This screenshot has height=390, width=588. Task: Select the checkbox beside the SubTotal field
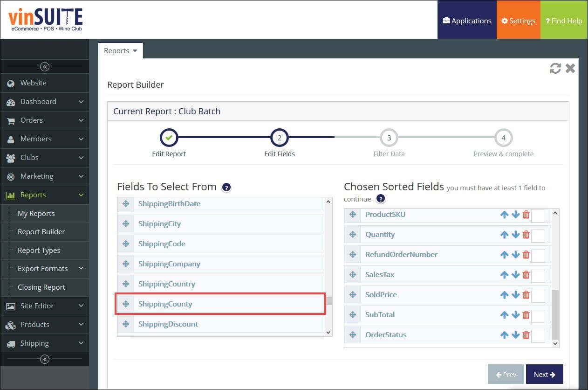click(538, 316)
